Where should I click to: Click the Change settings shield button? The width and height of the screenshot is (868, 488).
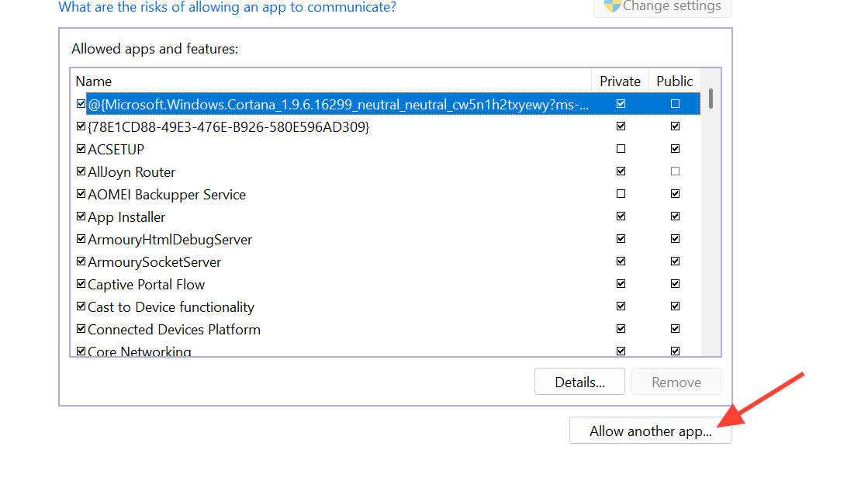tap(662, 7)
